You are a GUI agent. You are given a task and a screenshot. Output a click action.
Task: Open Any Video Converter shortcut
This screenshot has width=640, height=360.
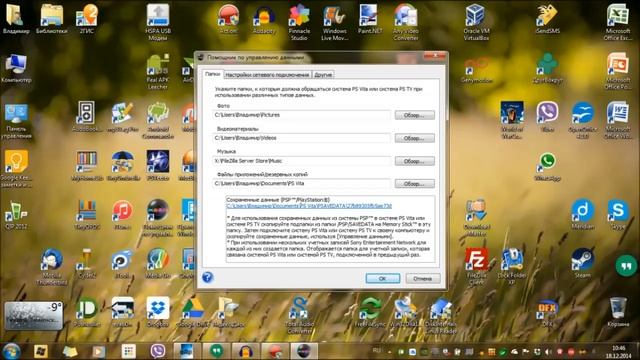coord(406,22)
